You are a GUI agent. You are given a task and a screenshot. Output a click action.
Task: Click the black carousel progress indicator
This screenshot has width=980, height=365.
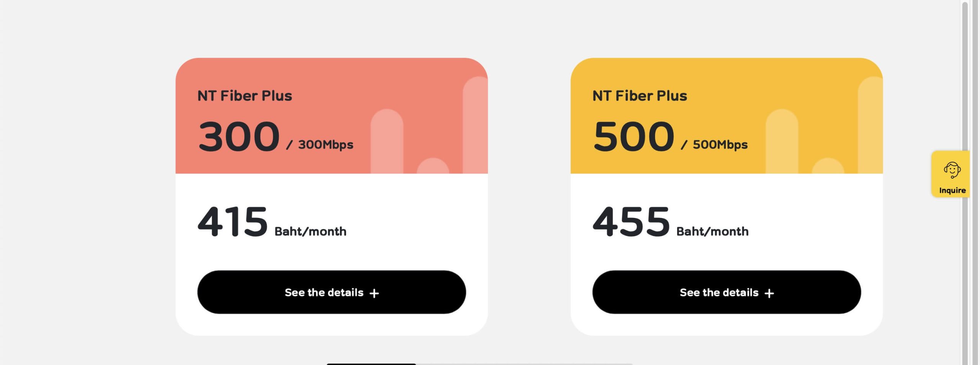pyautogui.click(x=371, y=364)
